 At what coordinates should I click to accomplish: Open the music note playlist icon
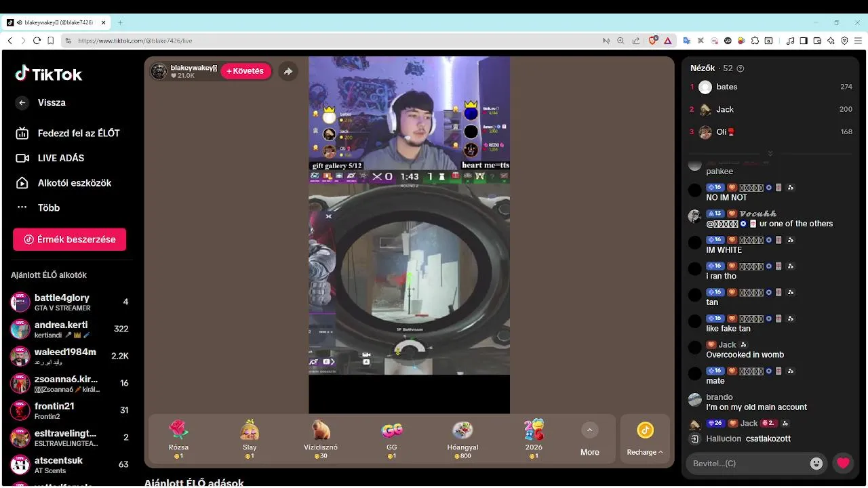pyautogui.click(x=790, y=41)
